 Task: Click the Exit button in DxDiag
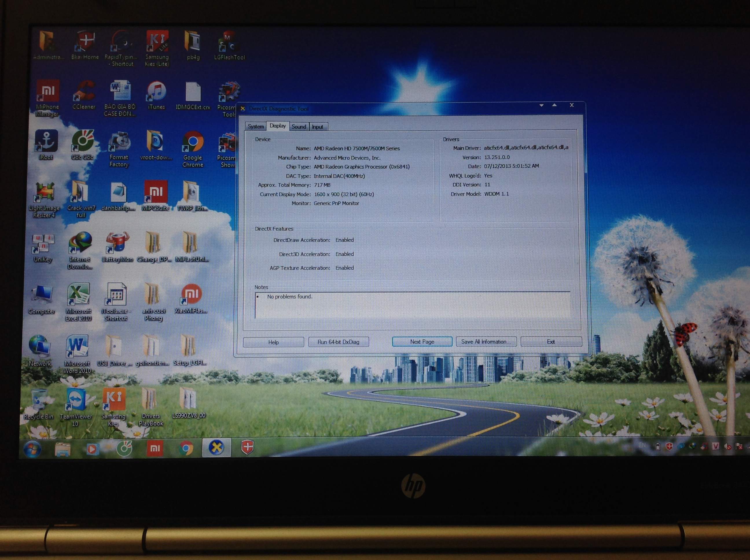[551, 341]
